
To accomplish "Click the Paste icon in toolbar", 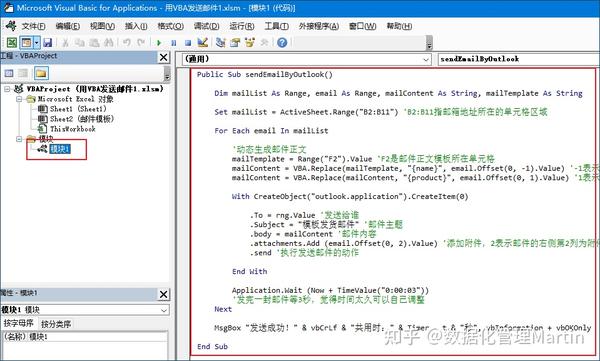I will pos(94,42).
